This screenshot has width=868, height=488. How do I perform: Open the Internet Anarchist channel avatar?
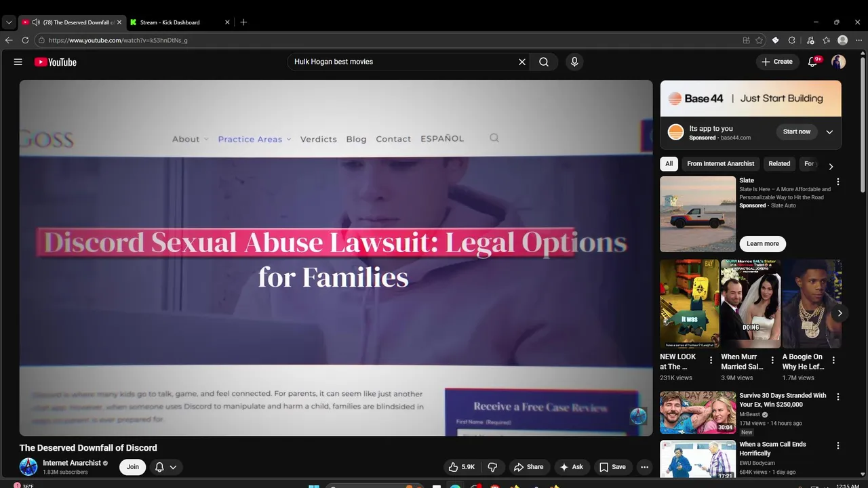[28, 467]
